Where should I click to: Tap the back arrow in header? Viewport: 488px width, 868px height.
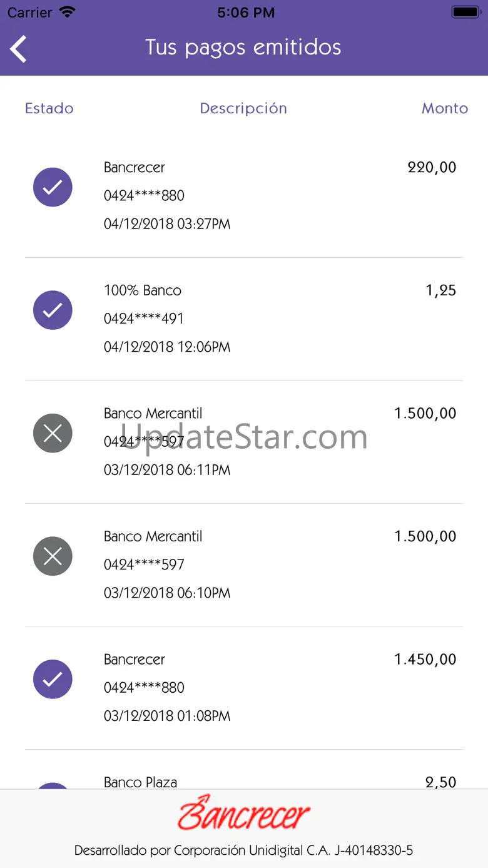click(x=19, y=49)
